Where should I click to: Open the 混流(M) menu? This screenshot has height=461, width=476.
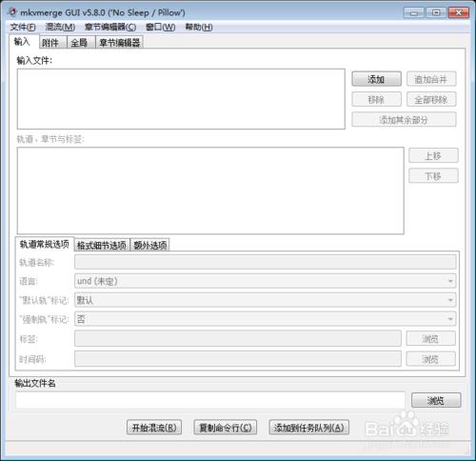tap(60, 27)
